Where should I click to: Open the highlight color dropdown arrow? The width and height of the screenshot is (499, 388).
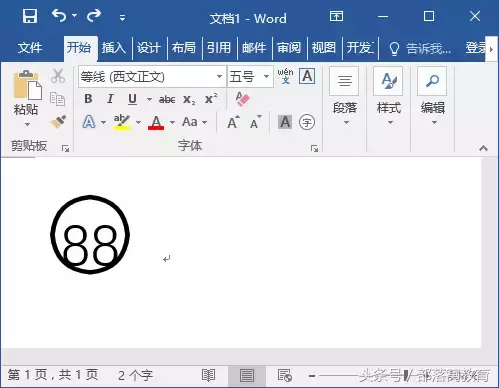coord(138,122)
